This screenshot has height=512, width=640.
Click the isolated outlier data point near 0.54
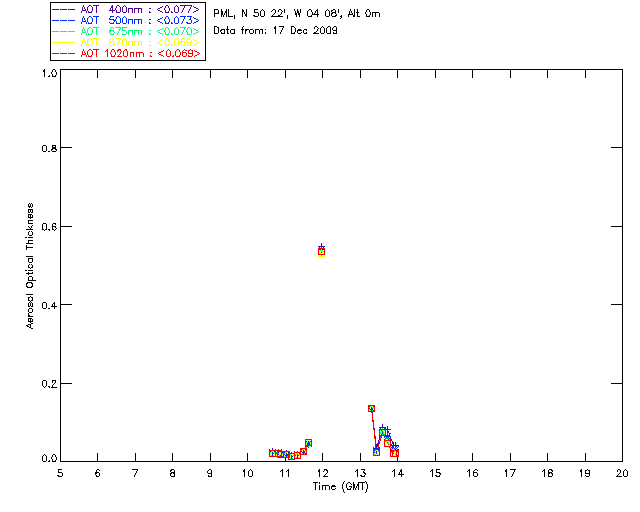click(x=321, y=251)
